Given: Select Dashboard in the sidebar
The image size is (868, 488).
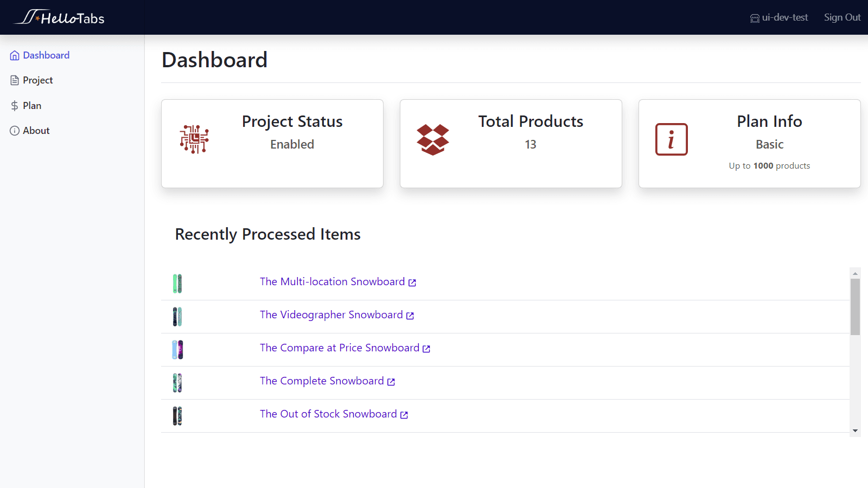Looking at the screenshot, I should [46, 55].
